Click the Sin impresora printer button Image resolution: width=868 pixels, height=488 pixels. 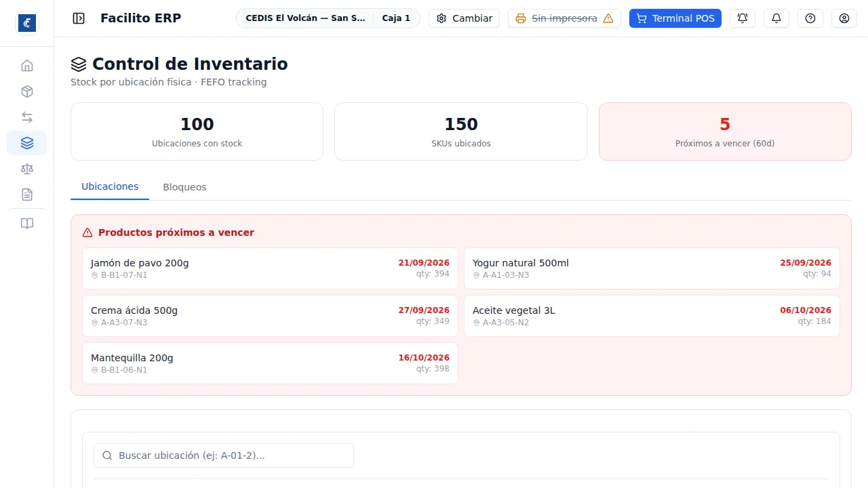click(x=564, y=18)
